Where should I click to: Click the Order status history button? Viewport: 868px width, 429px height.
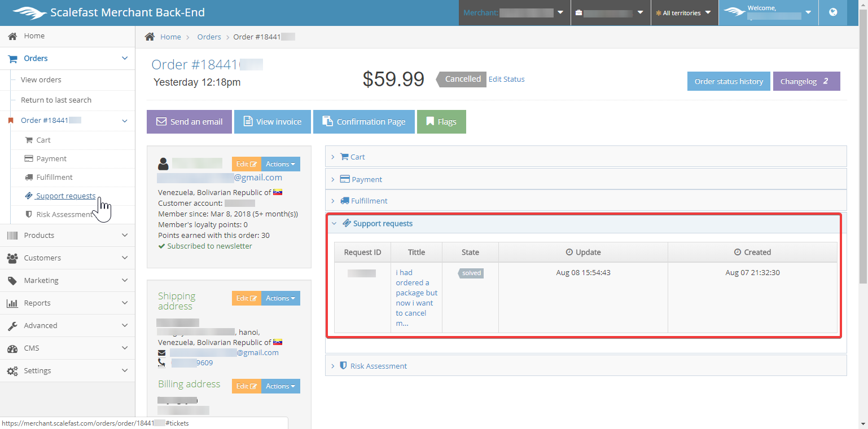(x=729, y=81)
